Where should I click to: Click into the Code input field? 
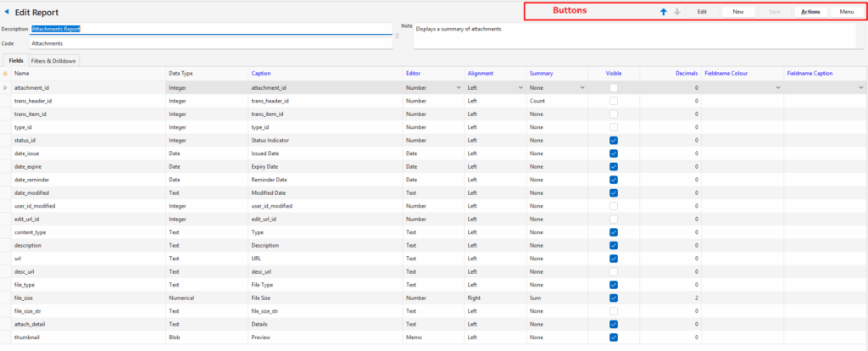point(210,42)
